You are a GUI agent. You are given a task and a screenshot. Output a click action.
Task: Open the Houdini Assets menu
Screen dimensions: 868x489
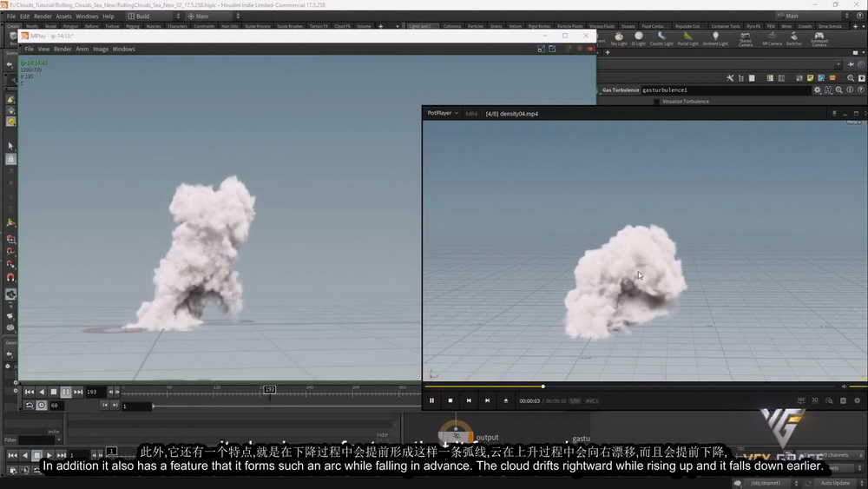(x=63, y=16)
